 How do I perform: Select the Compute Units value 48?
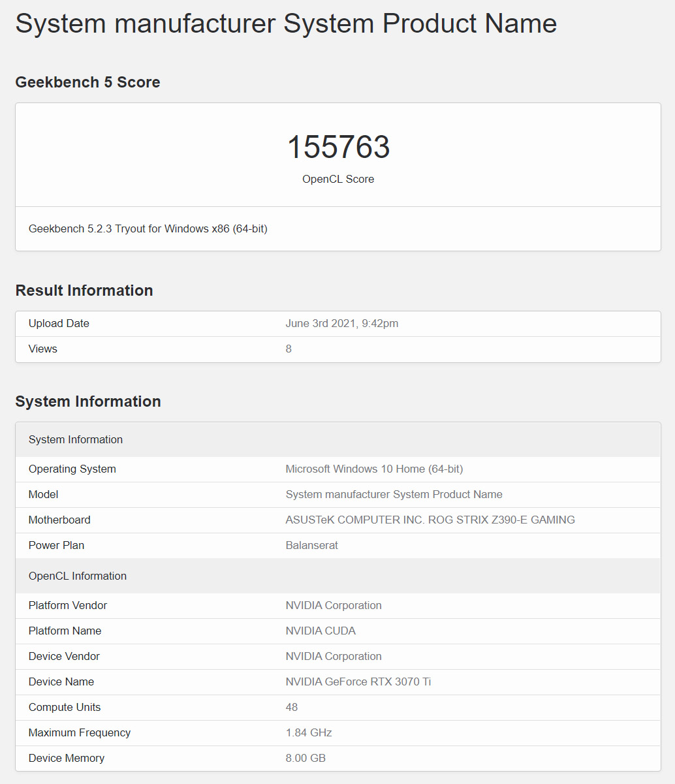(292, 707)
